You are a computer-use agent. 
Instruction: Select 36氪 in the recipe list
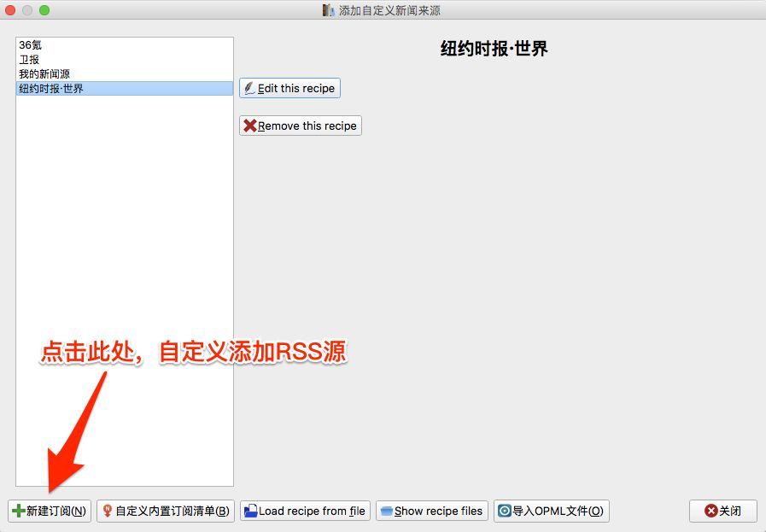pos(125,45)
